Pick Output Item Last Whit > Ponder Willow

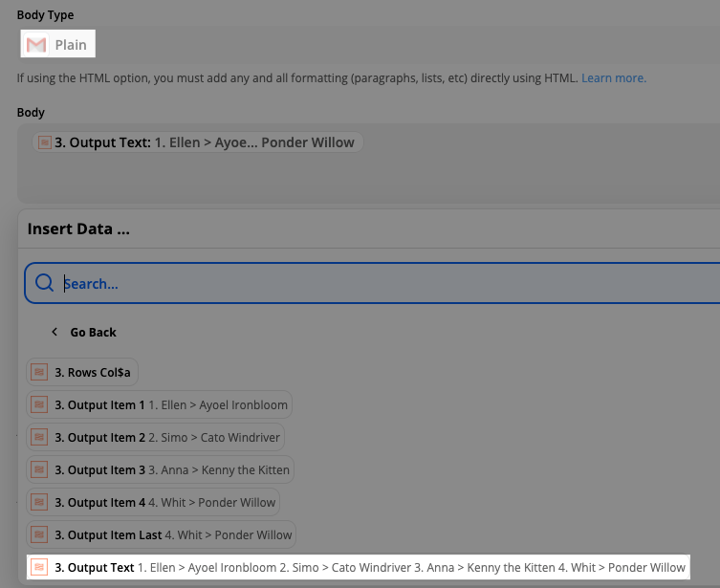[x=162, y=534]
